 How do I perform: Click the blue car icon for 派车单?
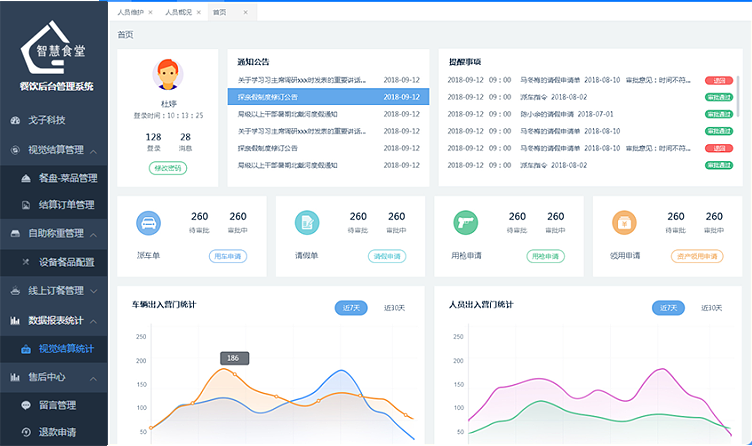148,222
